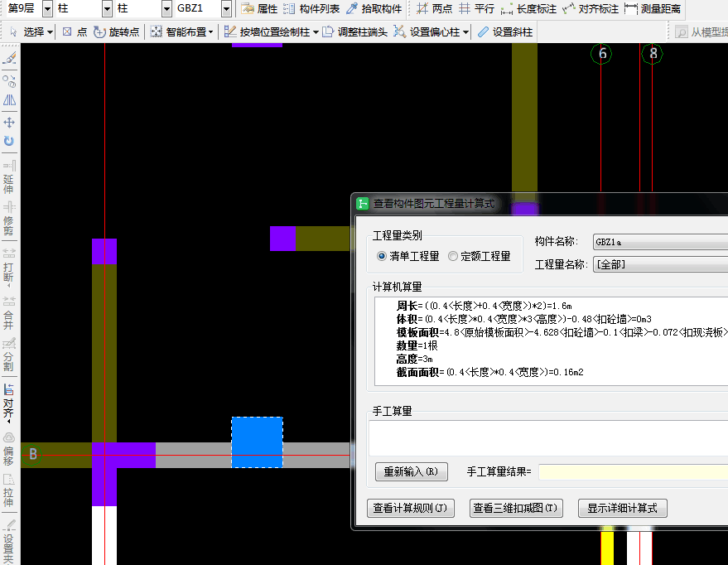The image size is (728, 565).
Task: Expand the 智能布置 dropdown arrow
Action: (211, 32)
